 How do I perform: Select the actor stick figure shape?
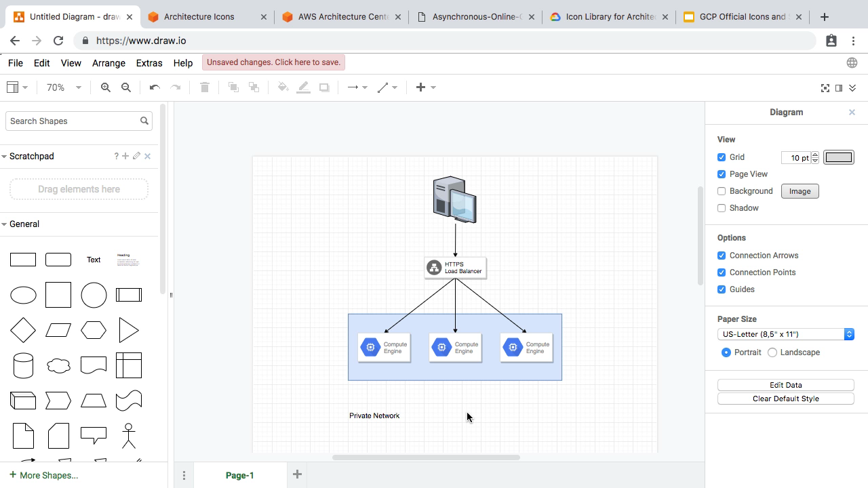coord(129,436)
